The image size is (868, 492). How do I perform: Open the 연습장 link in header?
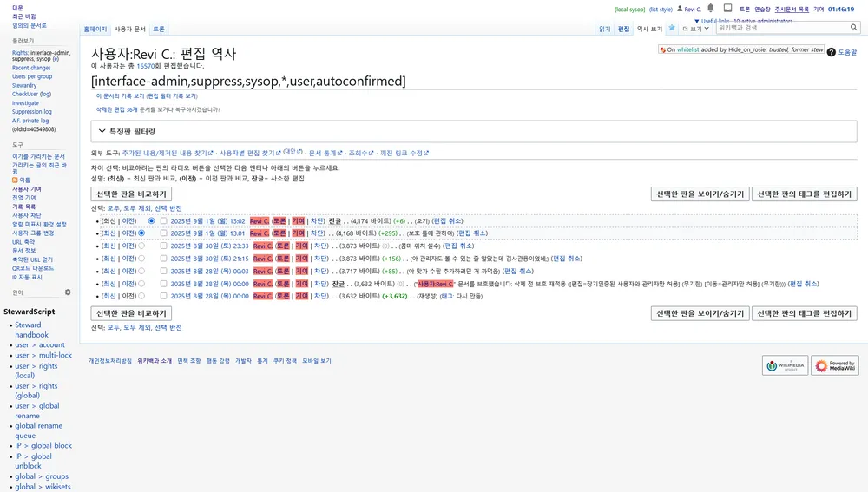point(762,9)
